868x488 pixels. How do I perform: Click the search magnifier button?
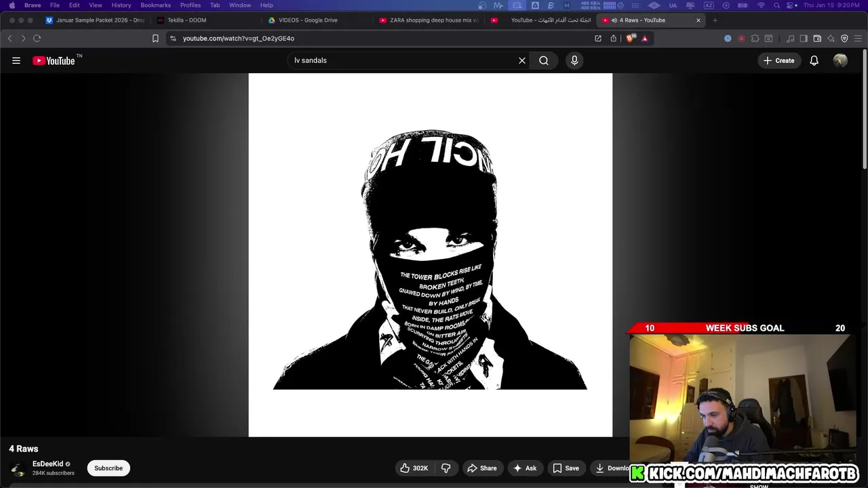click(x=544, y=60)
